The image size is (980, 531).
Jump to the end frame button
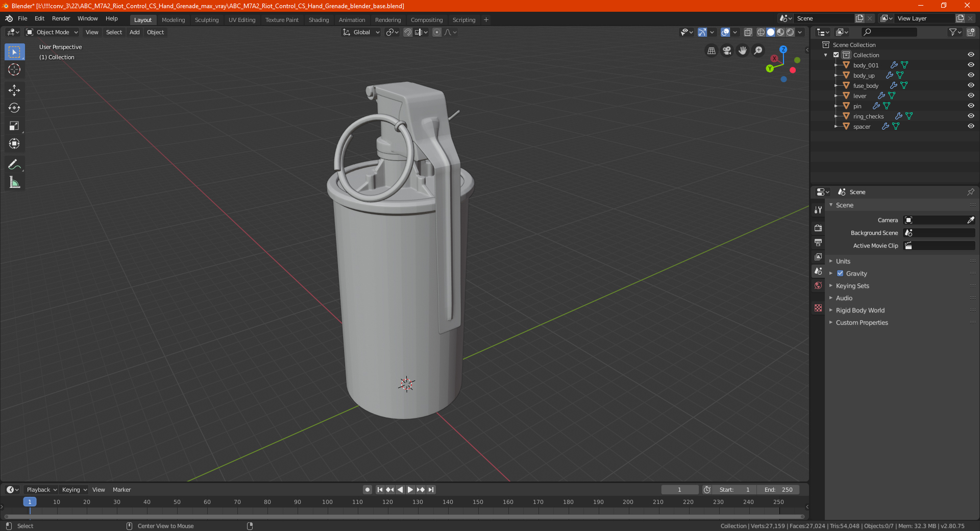coord(431,490)
